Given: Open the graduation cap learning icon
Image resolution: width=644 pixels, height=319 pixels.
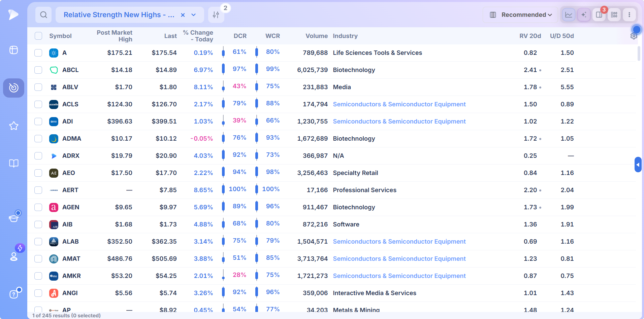Looking at the screenshot, I should (14, 218).
